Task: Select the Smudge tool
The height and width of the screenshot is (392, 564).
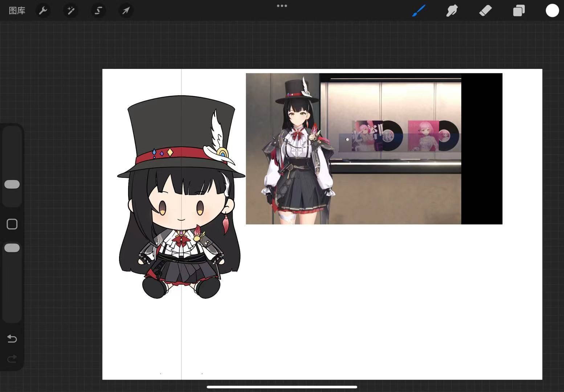Action: pyautogui.click(x=452, y=11)
